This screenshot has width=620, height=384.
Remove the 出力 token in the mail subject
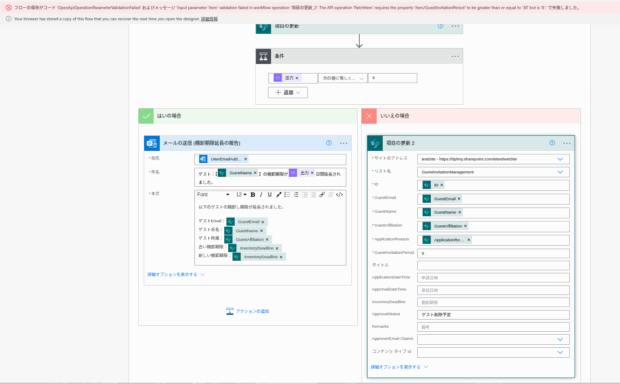(312, 173)
